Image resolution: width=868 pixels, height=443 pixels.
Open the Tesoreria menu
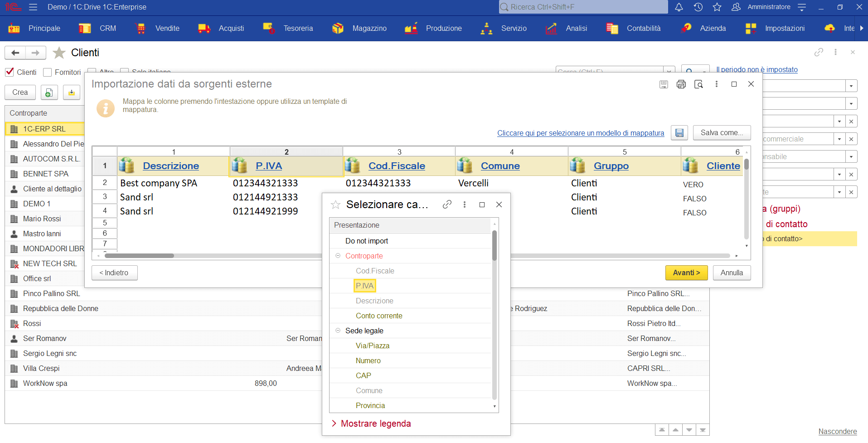pos(288,28)
